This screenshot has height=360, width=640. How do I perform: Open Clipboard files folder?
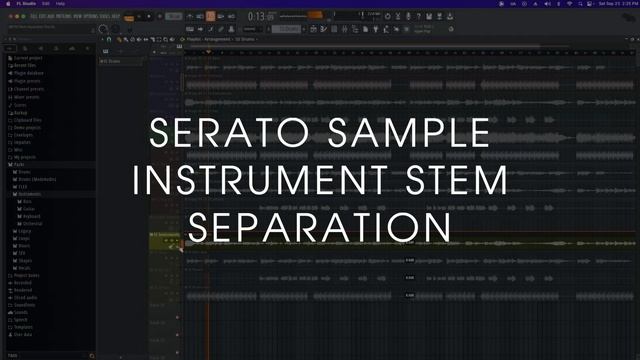[28, 120]
